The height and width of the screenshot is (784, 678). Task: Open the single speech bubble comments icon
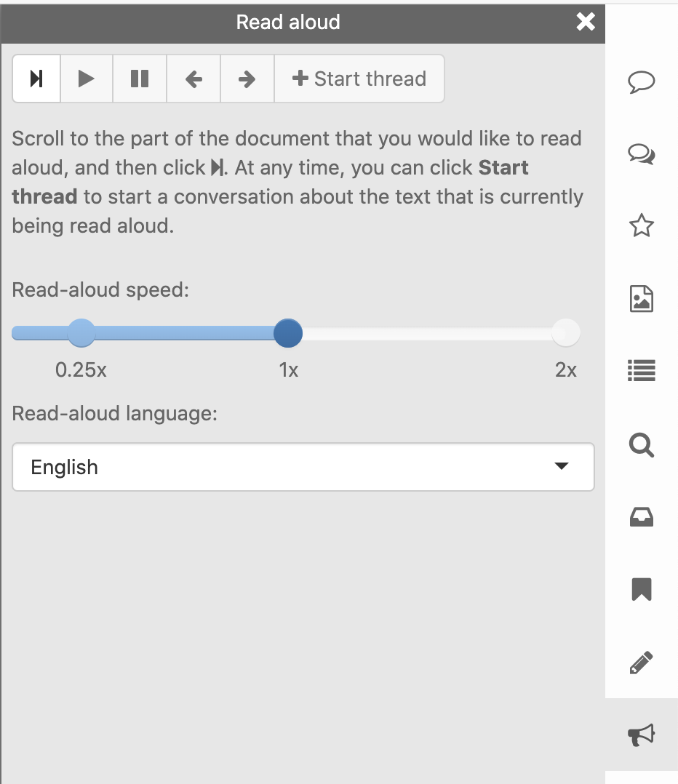[x=641, y=81]
